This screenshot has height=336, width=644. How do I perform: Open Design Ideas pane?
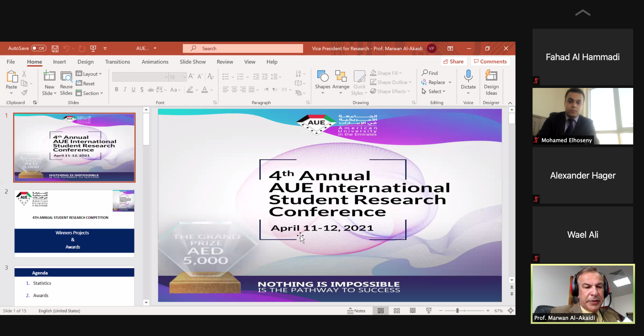491,83
